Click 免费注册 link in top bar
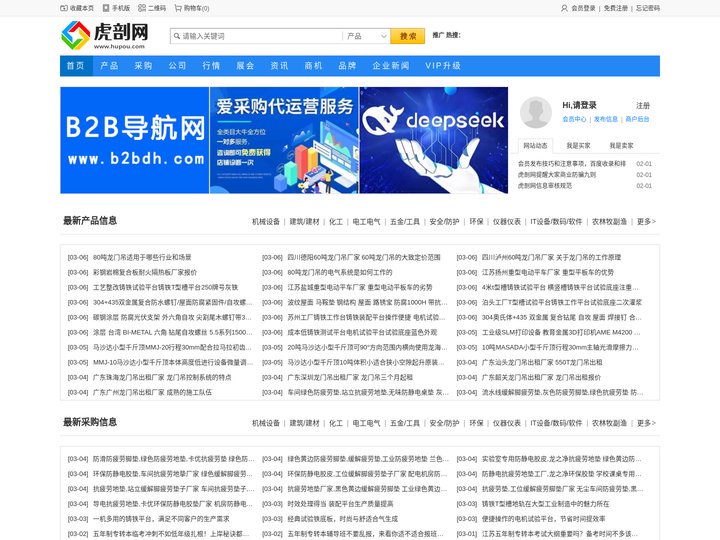The width and height of the screenshot is (720, 540). (615, 8)
